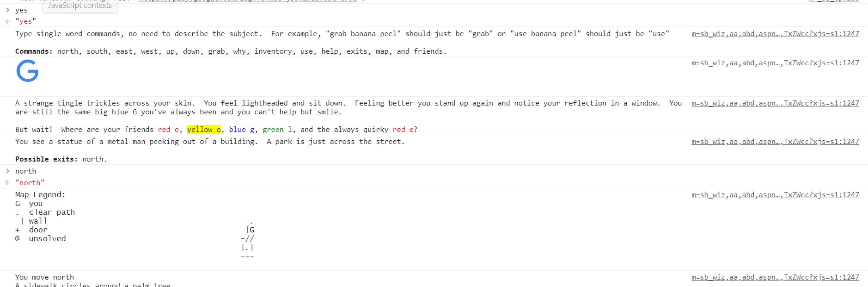Open source link beside "Type single word commands"
Image resolution: width=868 pixels, height=287 pixels.
[775, 34]
